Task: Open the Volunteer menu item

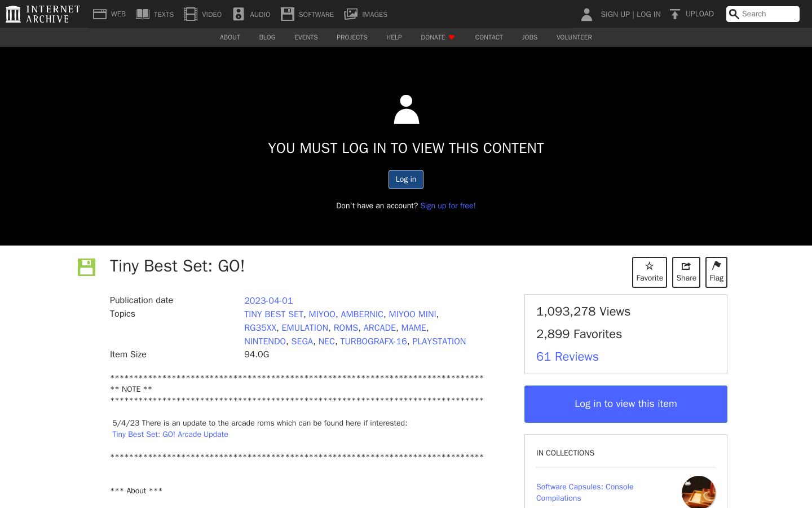Action: pos(574,37)
